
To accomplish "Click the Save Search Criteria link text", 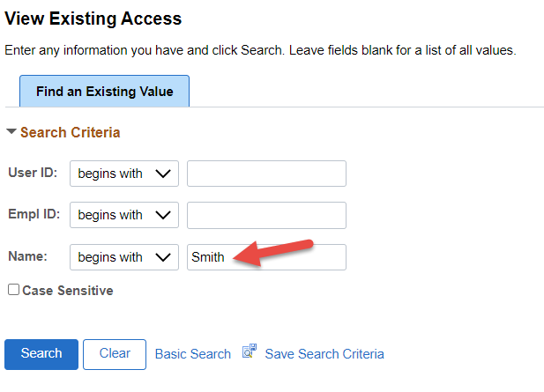I will 324,354.
